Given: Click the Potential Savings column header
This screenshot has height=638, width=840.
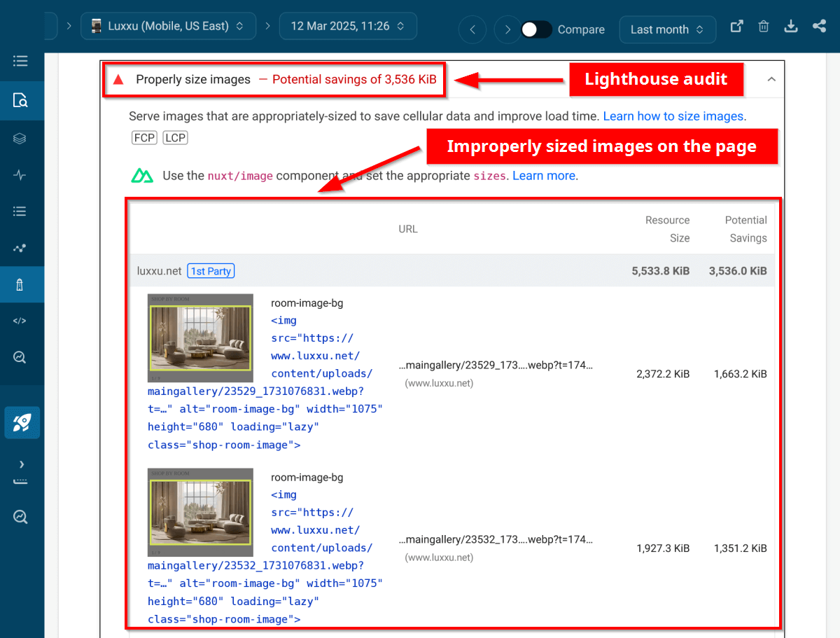Looking at the screenshot, I should (746, 229).
